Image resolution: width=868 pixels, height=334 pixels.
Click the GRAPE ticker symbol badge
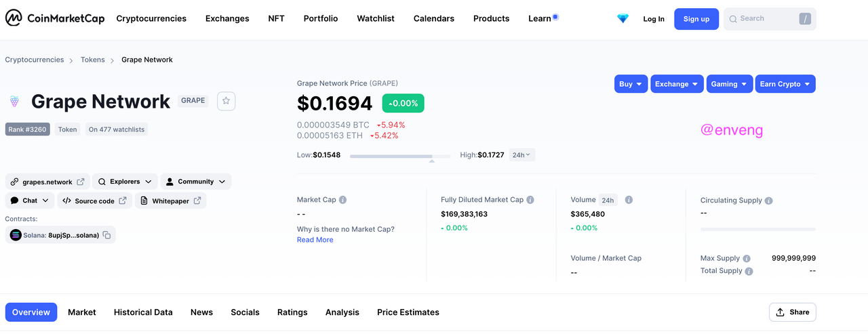pyautogui.click(x=193, y=100)
